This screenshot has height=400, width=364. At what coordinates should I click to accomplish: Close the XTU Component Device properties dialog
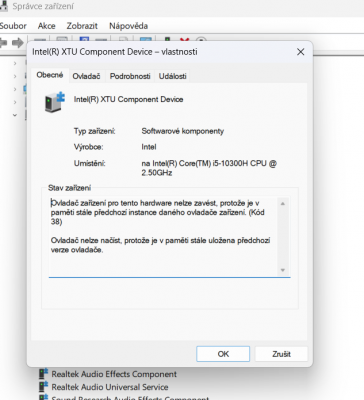point(300,52)
